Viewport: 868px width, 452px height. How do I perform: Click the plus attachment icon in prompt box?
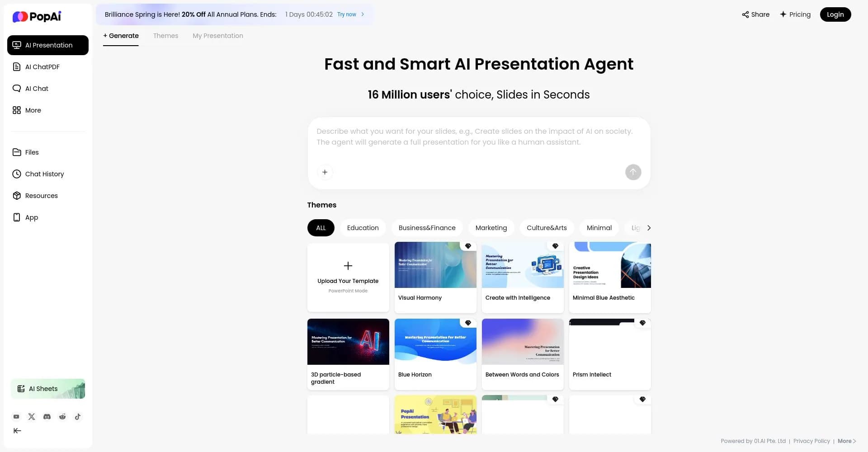coord(325,172)
